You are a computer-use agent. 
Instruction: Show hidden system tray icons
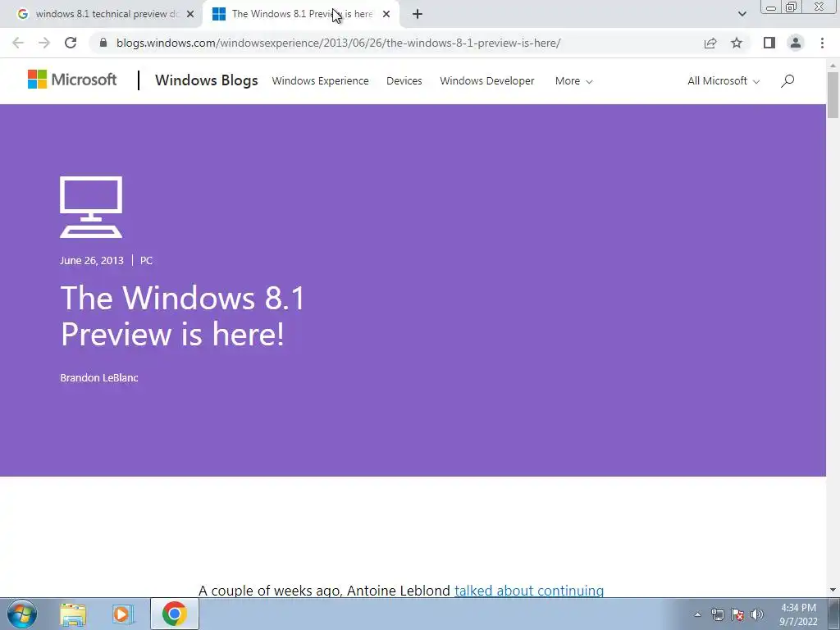[697, 614]
